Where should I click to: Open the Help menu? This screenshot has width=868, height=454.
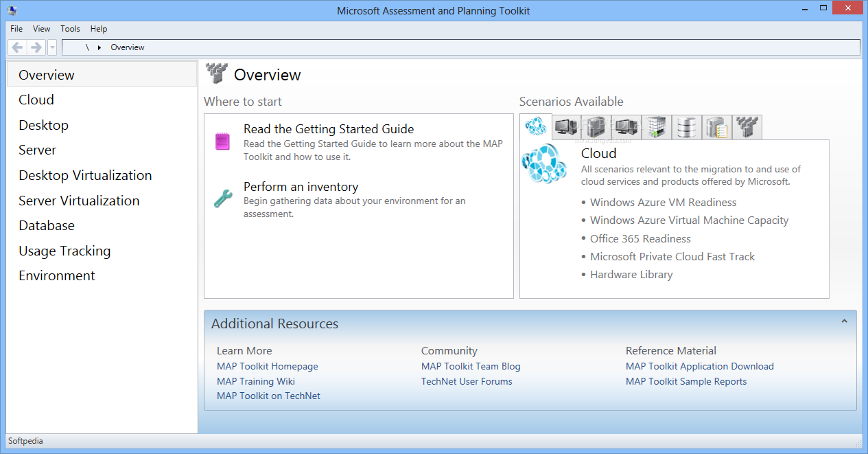click(x=99, y=29)
